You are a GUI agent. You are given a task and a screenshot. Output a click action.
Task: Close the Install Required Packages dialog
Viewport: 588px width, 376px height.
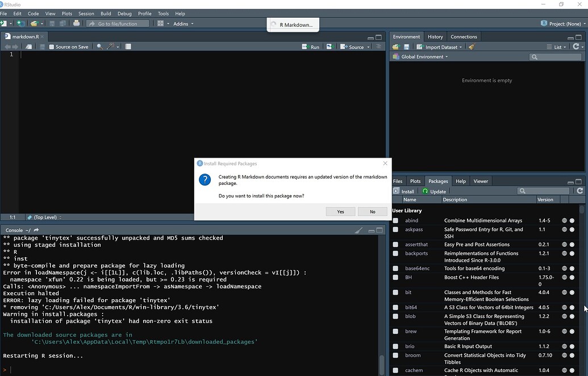point(385,163)
